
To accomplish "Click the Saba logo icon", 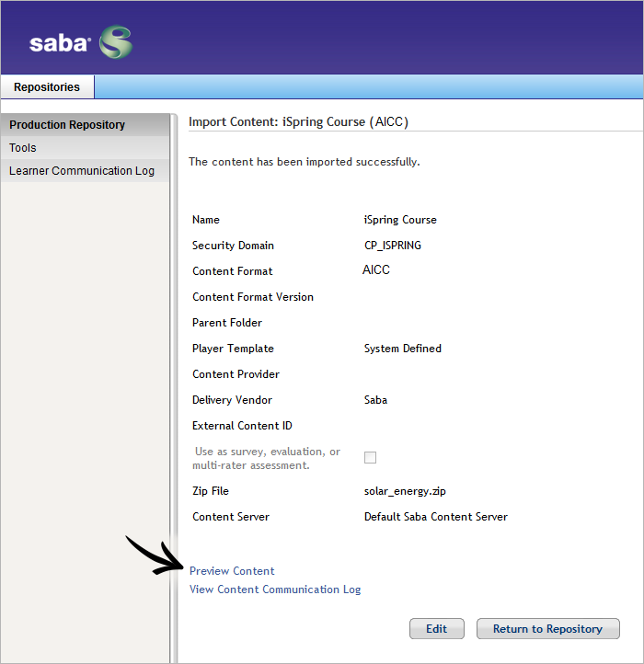I will pyautogui.click(x=116, y=42).
